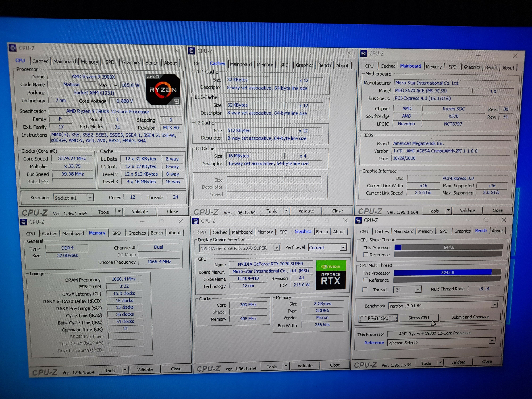
Task: Expand Tools arrow in Bench window
Action: point(440,362)
